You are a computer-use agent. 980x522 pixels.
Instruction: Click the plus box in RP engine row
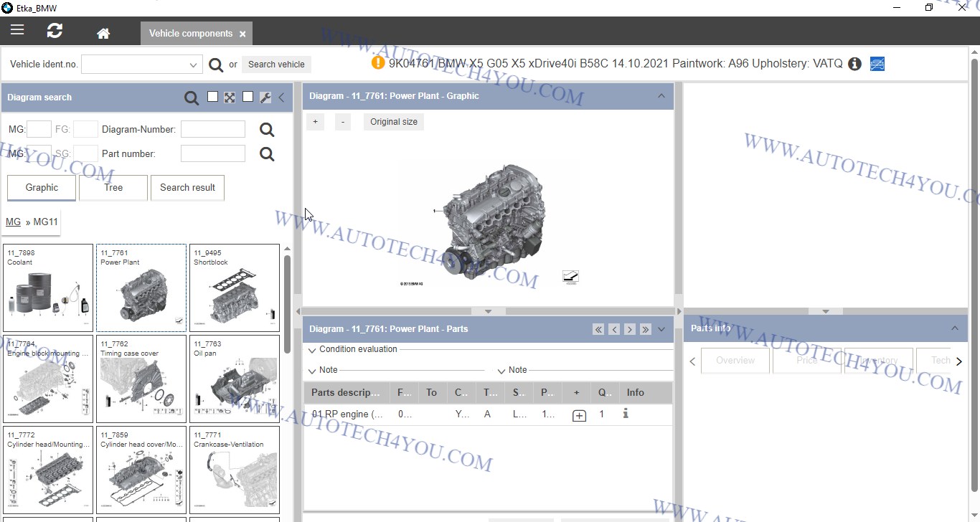[x=579, y=415]
